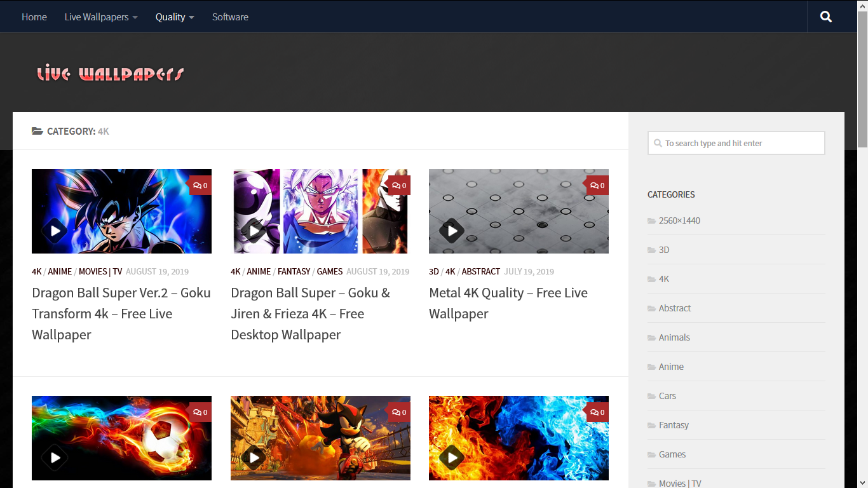This screenshot has width=868, height=488.
Task: Click the folder icon next to Abstract category
Action: pyautogui.click(x=651, y=309)
